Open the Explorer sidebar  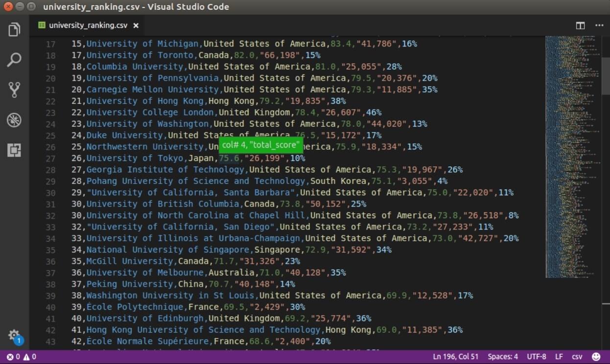pos(14,29)
